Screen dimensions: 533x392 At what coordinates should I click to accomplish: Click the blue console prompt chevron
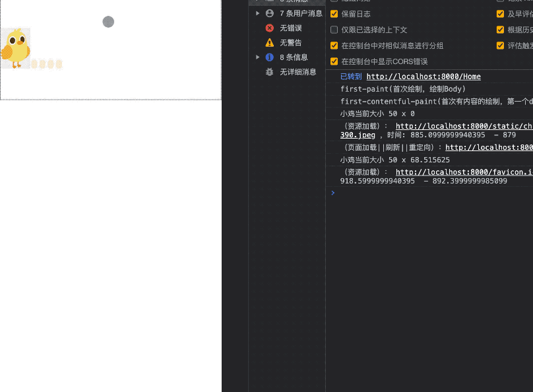[332, 193]
